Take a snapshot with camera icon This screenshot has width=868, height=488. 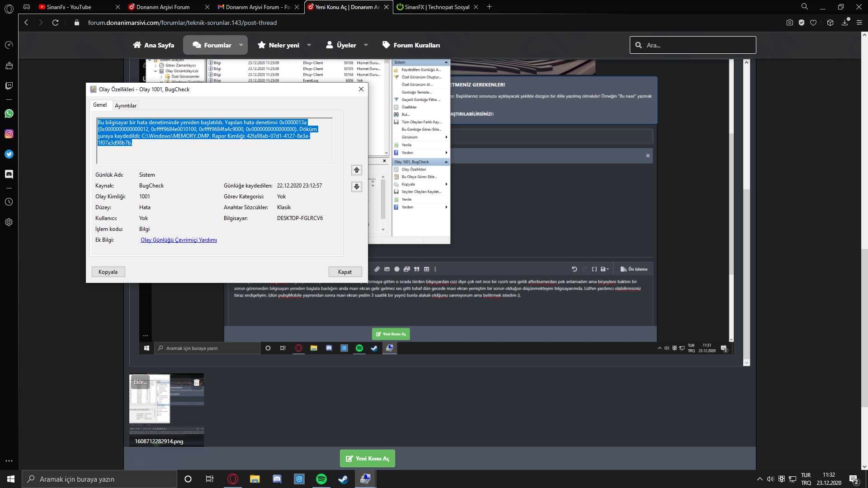(x=790, y=23)
